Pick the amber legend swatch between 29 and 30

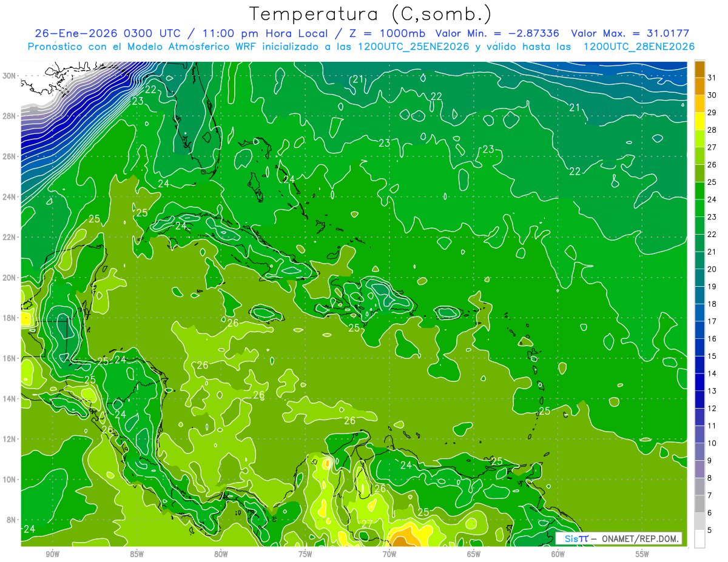click(699, 104)
